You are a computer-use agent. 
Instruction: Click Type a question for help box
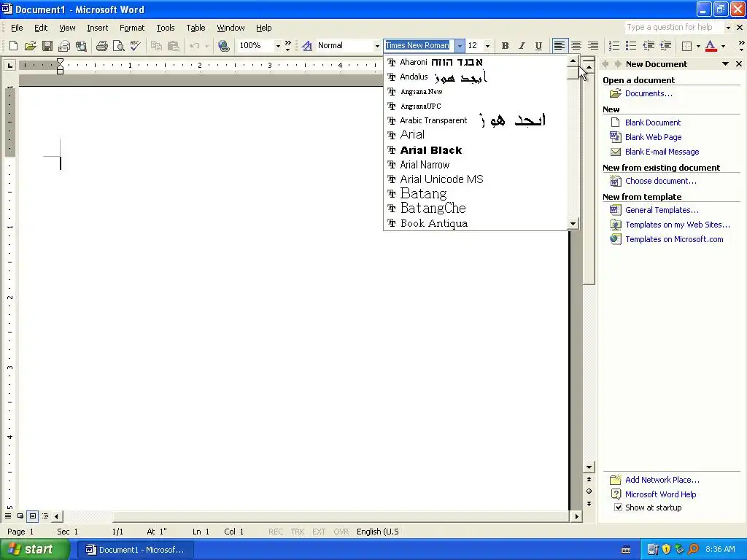[x=674, y=28]
